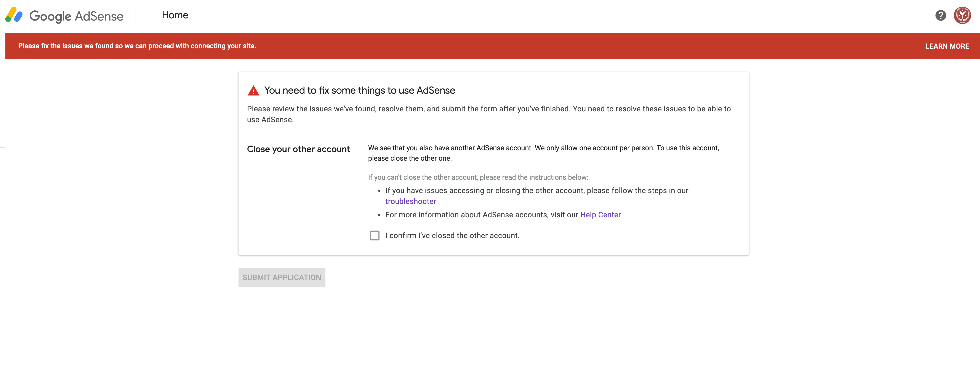Click the 'I confirm I've closed' label
This screenshot has width=980, height=383.
click(452, 236)
